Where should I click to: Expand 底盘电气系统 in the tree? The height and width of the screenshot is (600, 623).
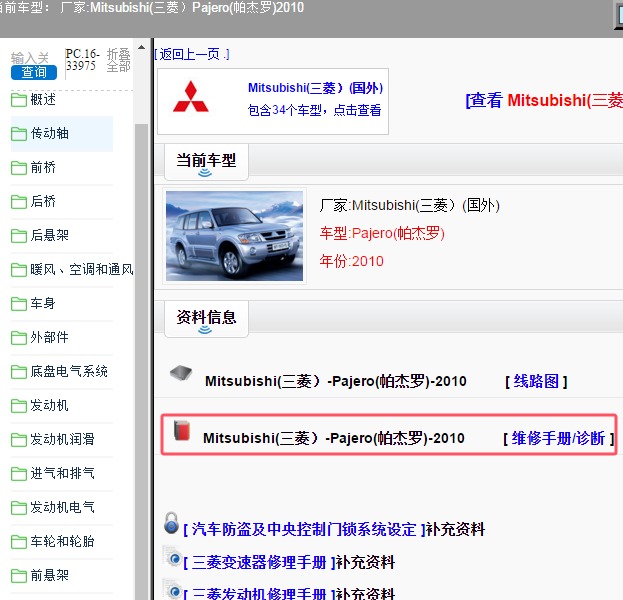[69, 372]
